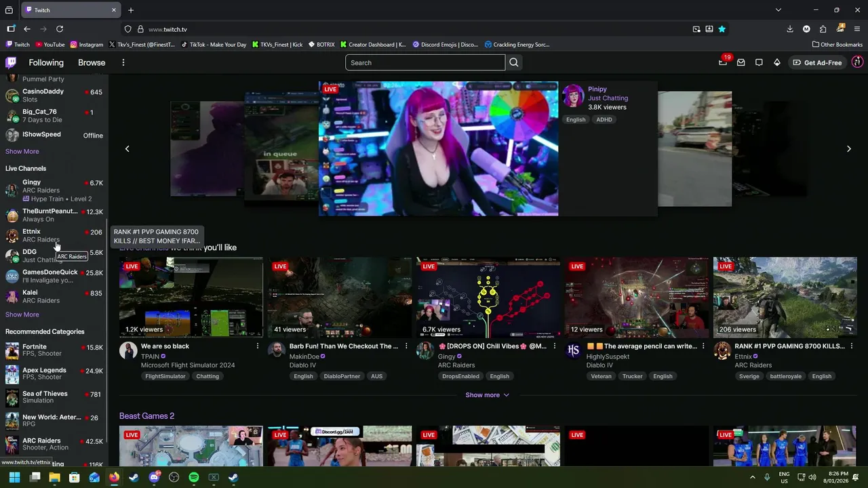
Task: Open the new tab plus button
Action: pyautogui.click(x=131, y=10)
